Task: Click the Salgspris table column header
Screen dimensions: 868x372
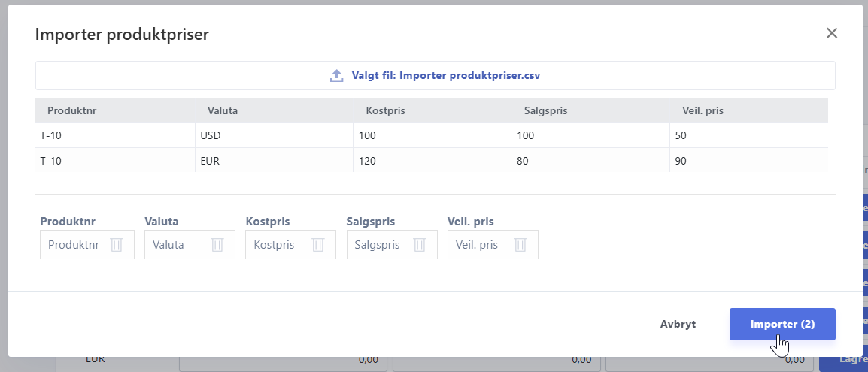Action: [545, 111]
